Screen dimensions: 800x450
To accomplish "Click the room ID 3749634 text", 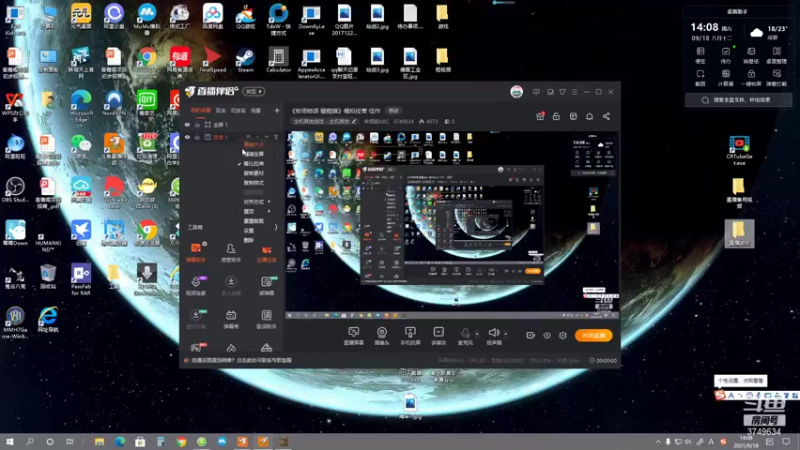I will coord(403,121).
